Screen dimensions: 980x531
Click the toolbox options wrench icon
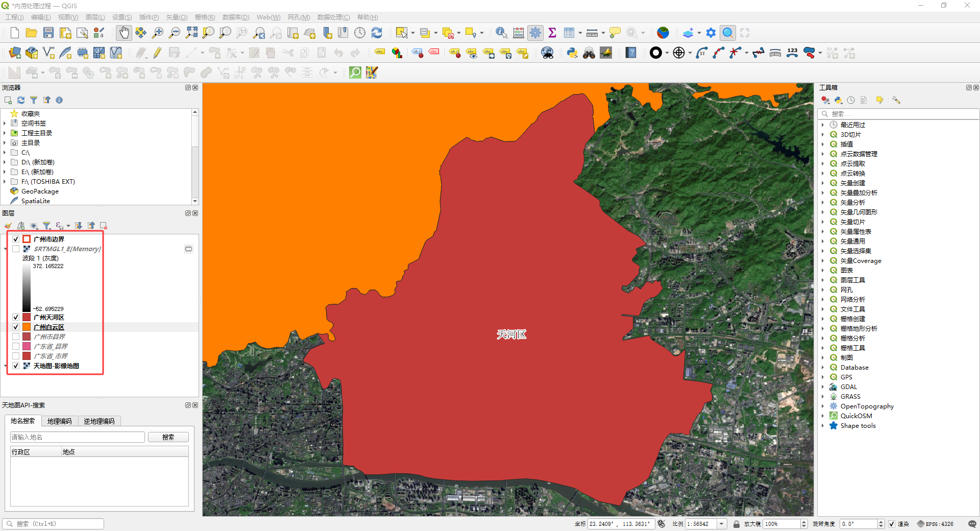[x=896, y=100]
